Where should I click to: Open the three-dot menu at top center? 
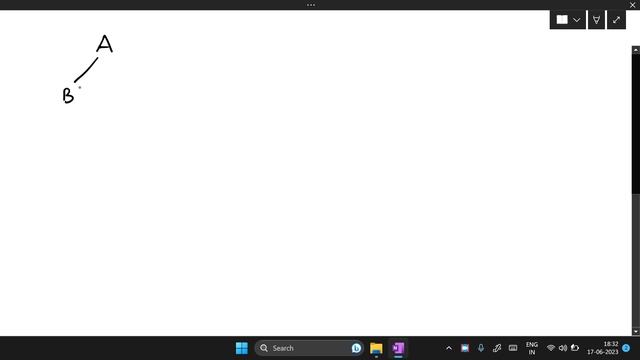click(311, 5)
